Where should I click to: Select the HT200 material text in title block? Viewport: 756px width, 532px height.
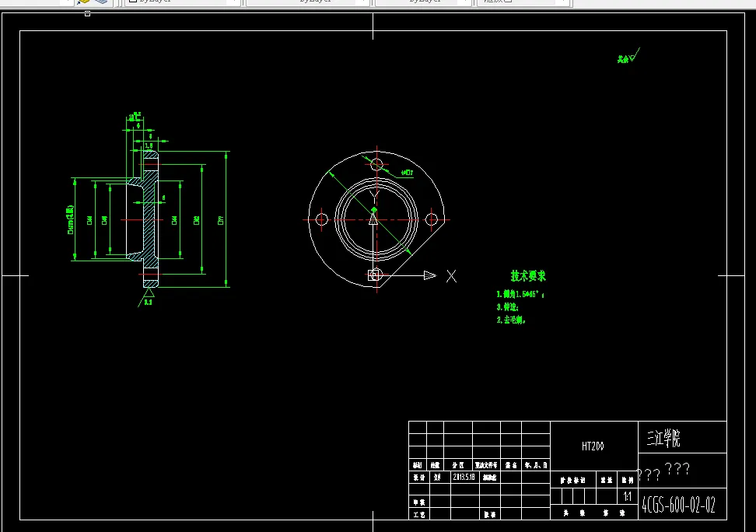(593, 446)
